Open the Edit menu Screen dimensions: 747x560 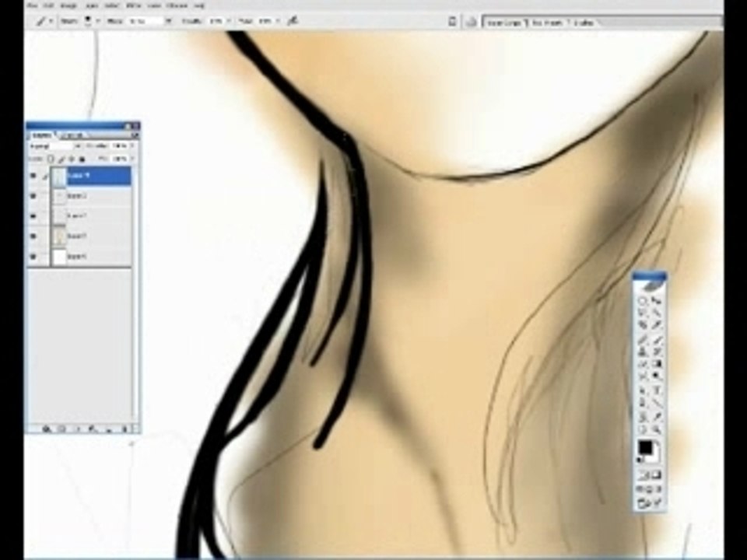point(48,5)
